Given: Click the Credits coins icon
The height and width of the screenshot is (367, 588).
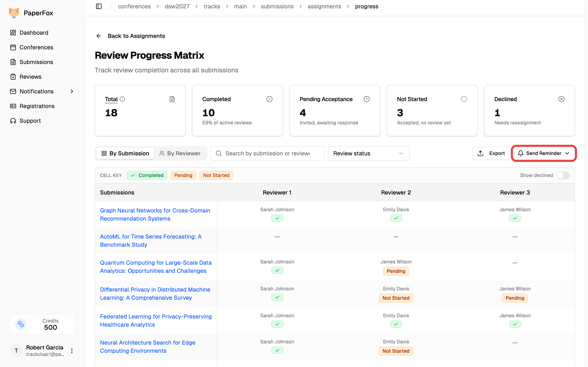Looking at the screenshot, I should (21, 324).
